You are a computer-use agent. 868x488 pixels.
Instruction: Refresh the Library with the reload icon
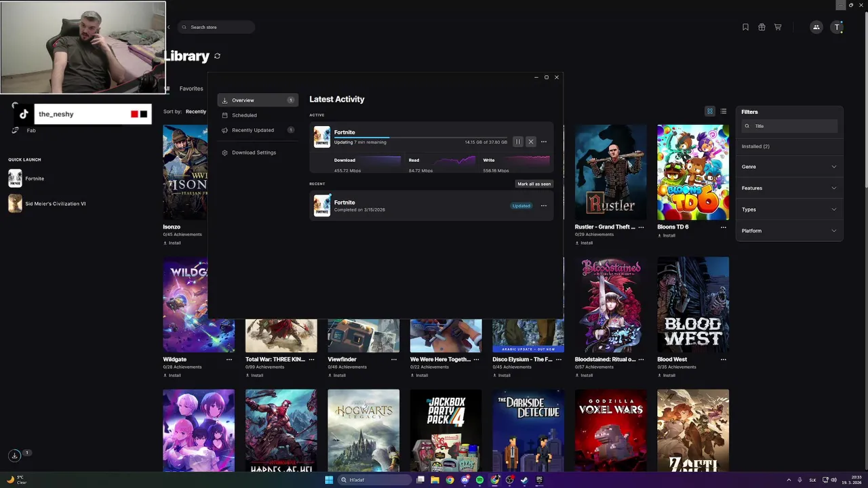point(217,56)
